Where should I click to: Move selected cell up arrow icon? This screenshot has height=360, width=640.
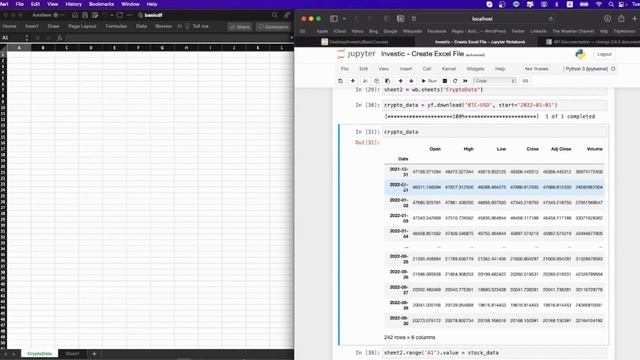(x=400, y=81)
